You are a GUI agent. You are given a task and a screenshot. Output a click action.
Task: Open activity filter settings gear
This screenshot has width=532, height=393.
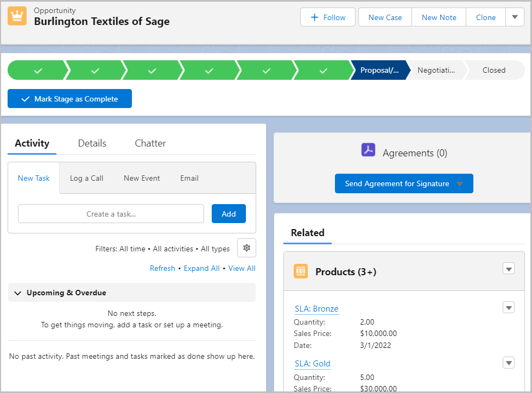click(x=246, y=248)
